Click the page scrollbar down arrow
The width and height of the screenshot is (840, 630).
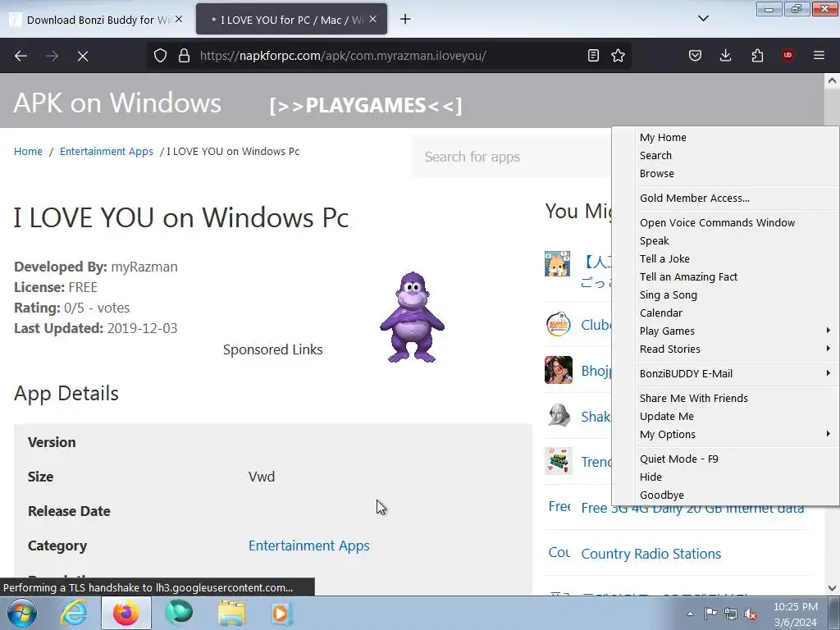click(x=832, y=587)
